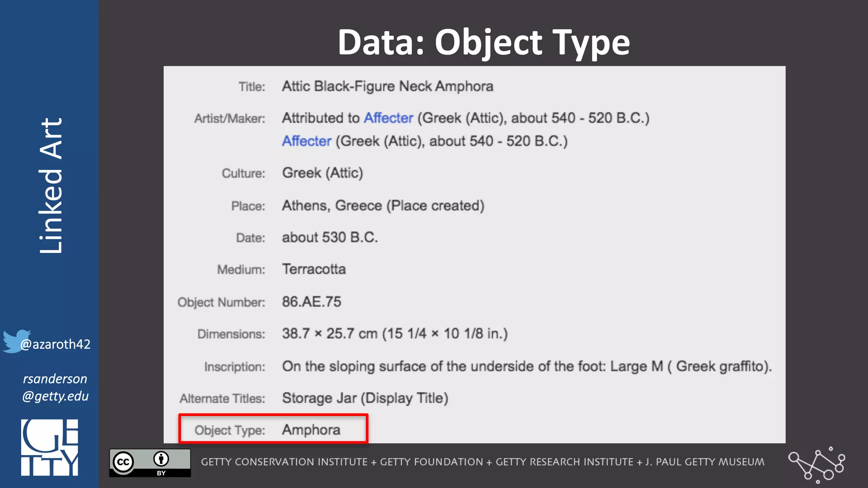
Task: Open the first Affecter link after 'Attributed to'
Action: pos(388,118)
